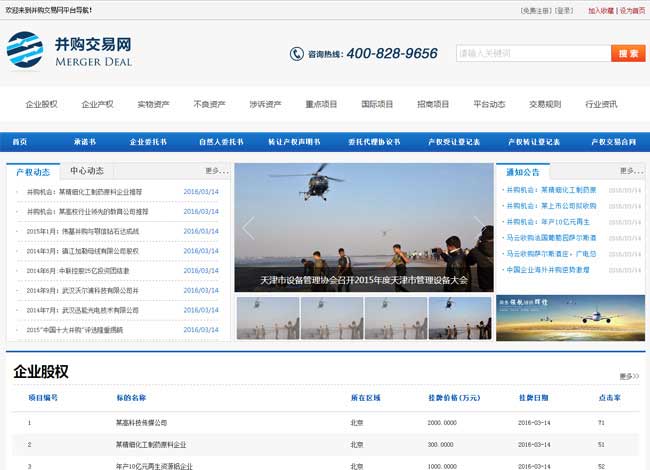Open the 招商项目 menu item
The image size is (650, 470).
[433, 104]
